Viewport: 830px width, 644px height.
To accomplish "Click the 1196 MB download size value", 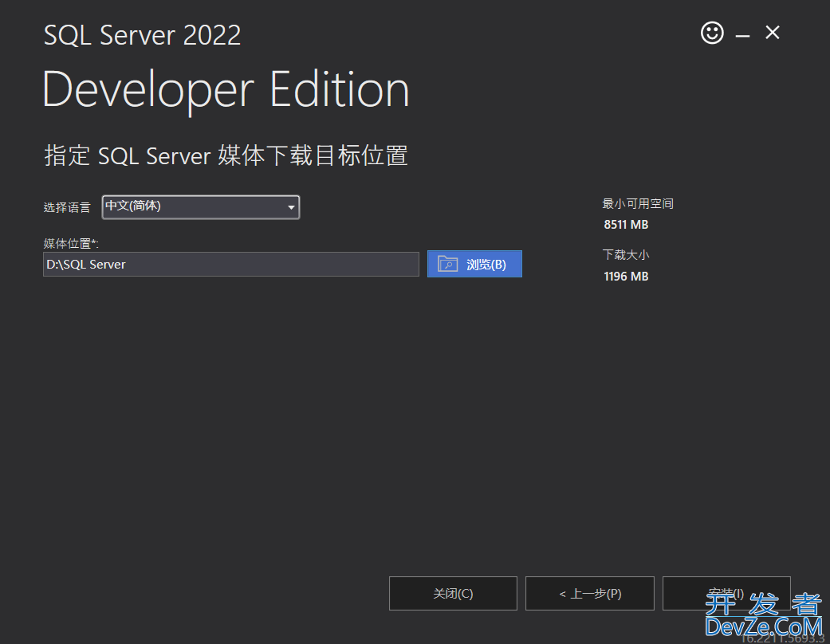I will coord(626,277).
